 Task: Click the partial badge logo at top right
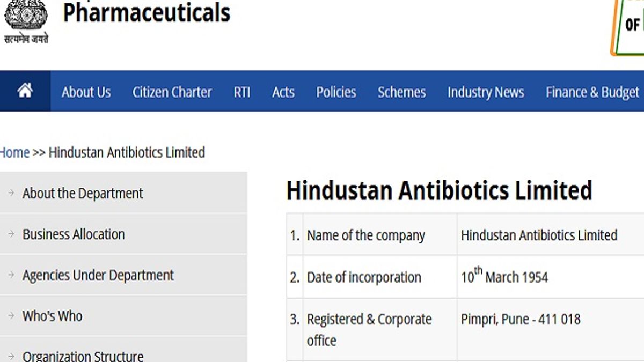[x=628, y=27]
